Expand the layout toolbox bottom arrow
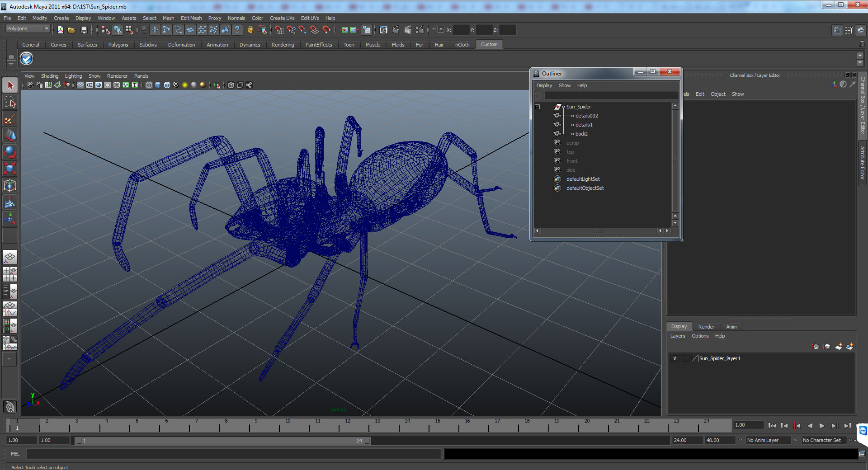This screenshot has width=868, height=470. (x=9, y=359)
